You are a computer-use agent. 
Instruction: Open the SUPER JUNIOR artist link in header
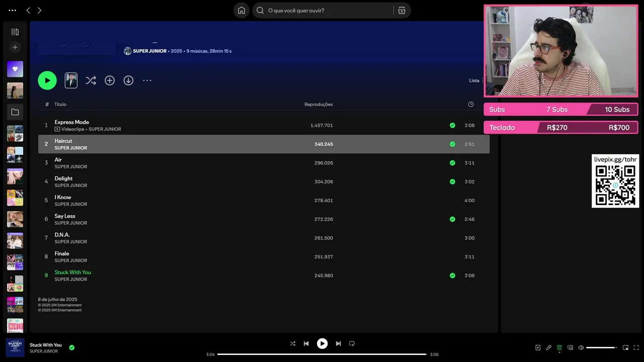149,51
